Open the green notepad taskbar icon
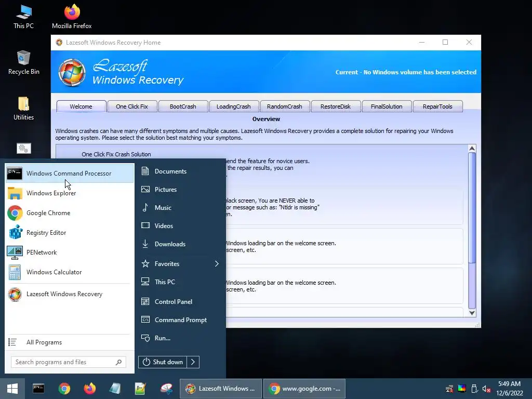This screenshot has height=399, width=532. click(x=140, y=389)
